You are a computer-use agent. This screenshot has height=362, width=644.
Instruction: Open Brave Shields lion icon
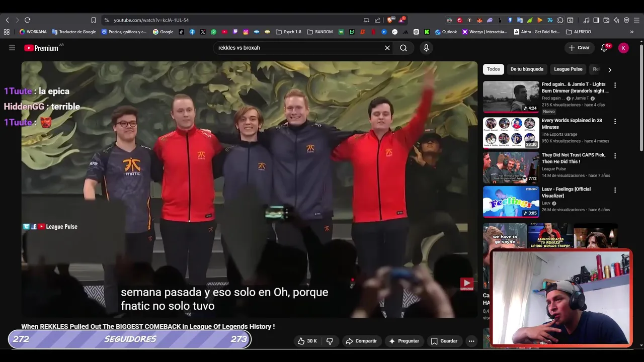(x=390, y=20)
